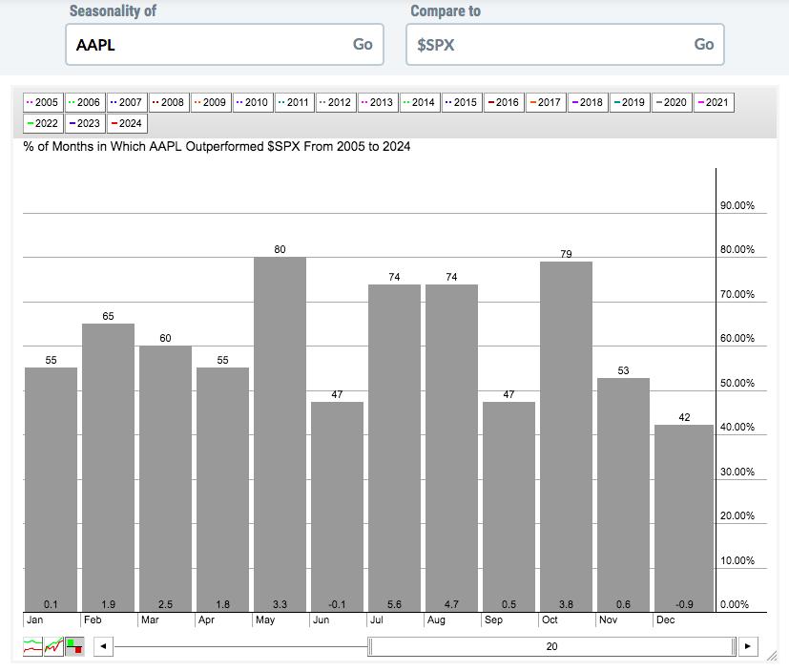Image resolution: width=789 pixels, height=672 pixels.
Task: Click the December bar showing 42
Action: 681,515
